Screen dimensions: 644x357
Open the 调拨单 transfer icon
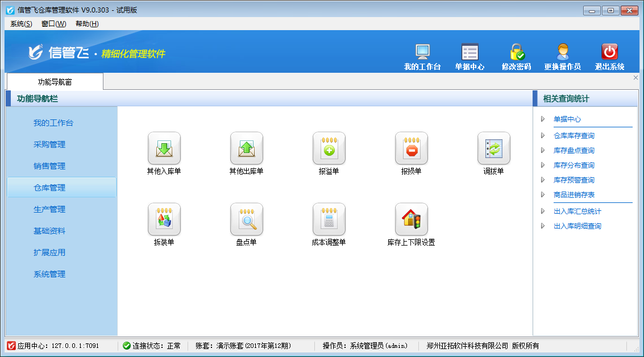[493, 148]
